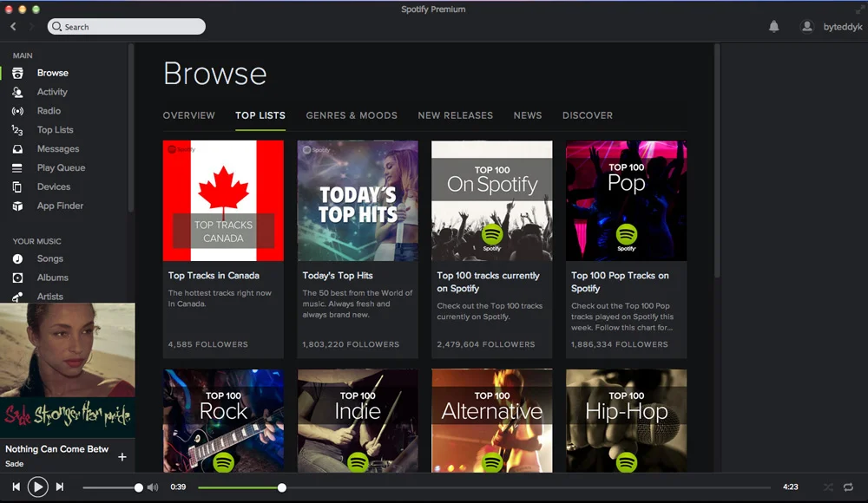Open notifications with the bell icon
868x503 pixels.
click(x=775, y=26)
